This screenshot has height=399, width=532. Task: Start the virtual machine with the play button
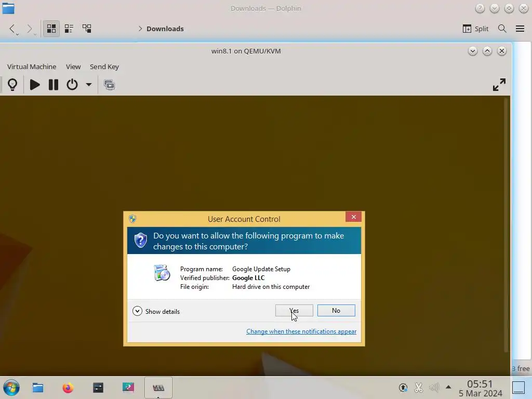35,85
